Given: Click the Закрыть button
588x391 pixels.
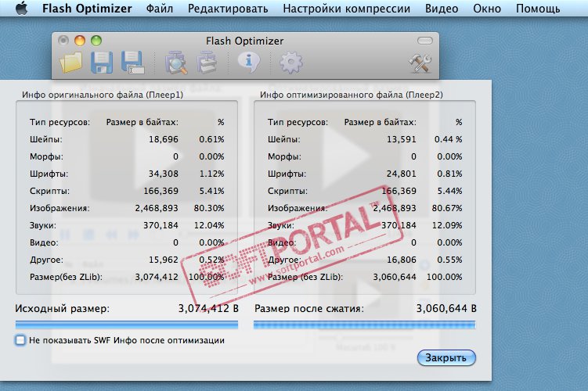Looking at the screenshot, I should click(446, 357).
